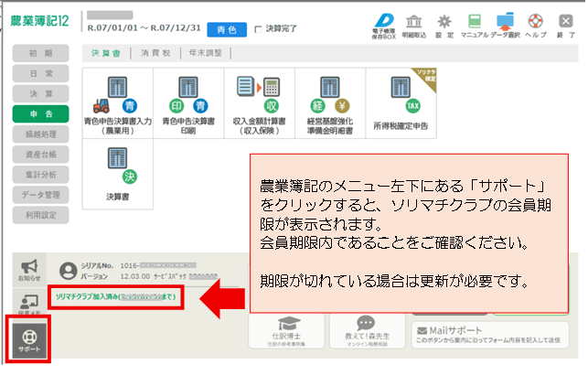Image resolution: width=588 pixels, height=375 pixels.
Task: Select 集計分析 in the side menu
Action: coord(40,175)
